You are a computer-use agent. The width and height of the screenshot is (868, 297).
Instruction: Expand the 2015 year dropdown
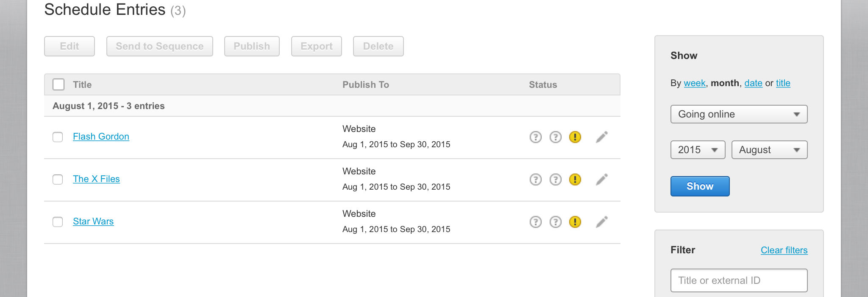tap(698, 150)
